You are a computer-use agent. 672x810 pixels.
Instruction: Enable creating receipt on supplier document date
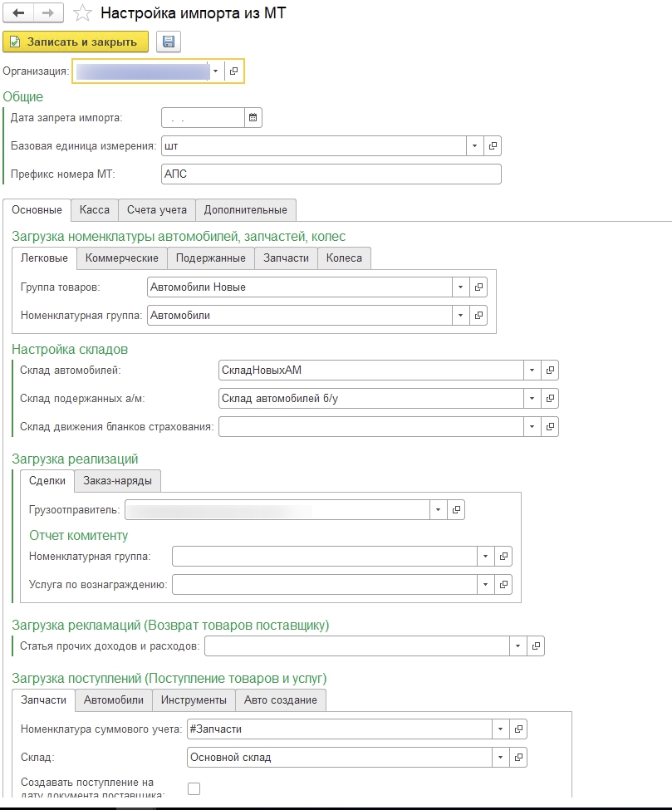[x=194, y=788]
